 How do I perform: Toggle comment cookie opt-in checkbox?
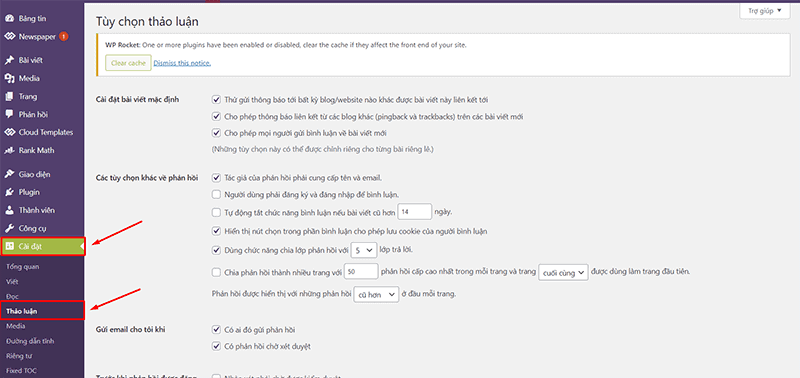tap(216, 231)
